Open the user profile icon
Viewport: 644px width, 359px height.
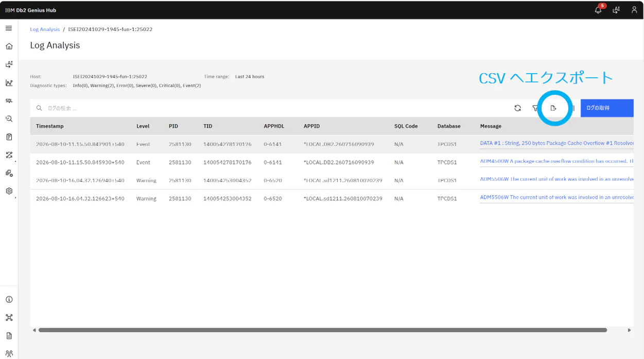pyautogui.click(x=634, y=10)
